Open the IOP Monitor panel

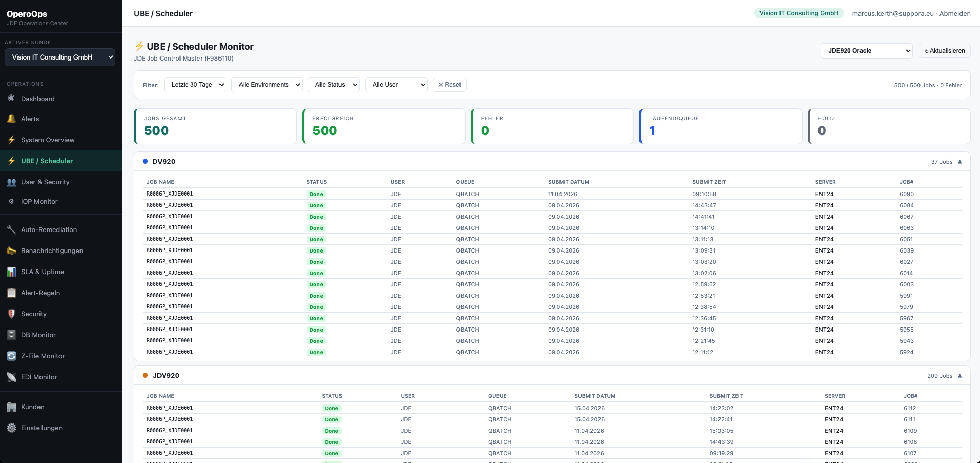pos(38,201)
